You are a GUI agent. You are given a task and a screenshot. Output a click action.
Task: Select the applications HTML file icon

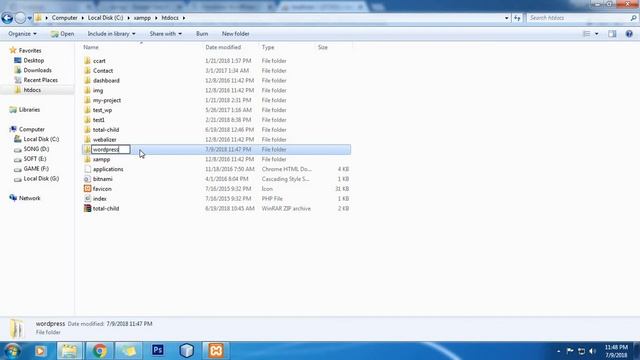[x=87, y=169]
